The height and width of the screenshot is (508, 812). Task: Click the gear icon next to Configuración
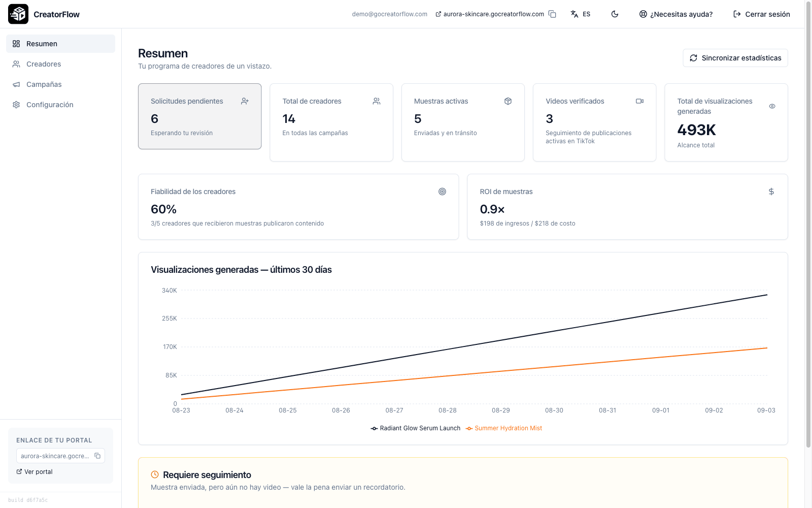[16, 105]
